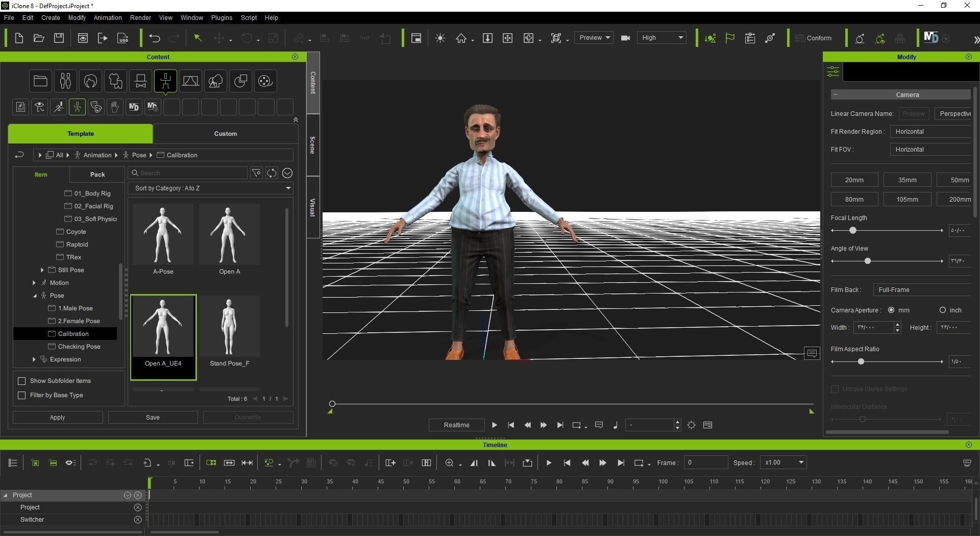980x536 pixels.
Task: Adjust the Film Aspect Ratio slider handle
Action: click(861, 362)
